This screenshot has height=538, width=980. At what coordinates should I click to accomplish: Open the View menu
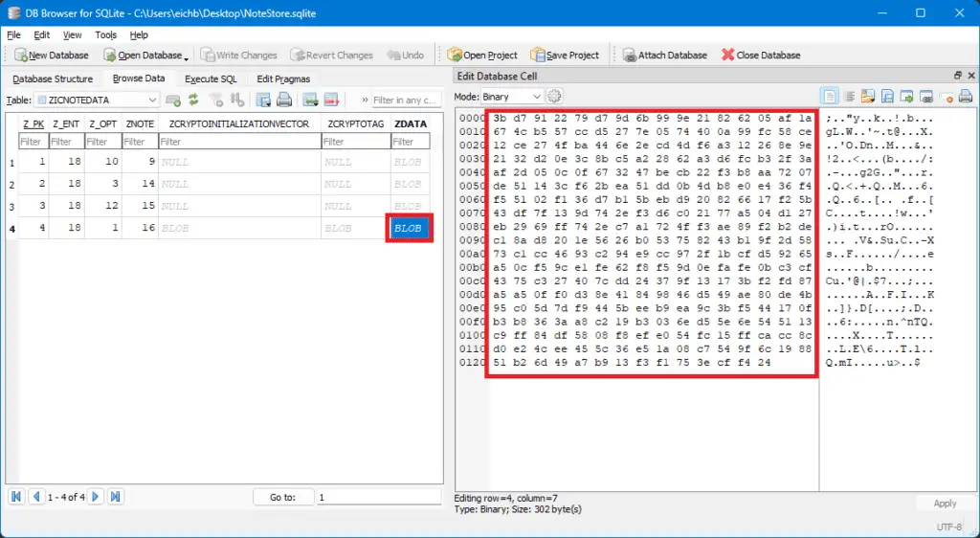click(x=72, y=35)
